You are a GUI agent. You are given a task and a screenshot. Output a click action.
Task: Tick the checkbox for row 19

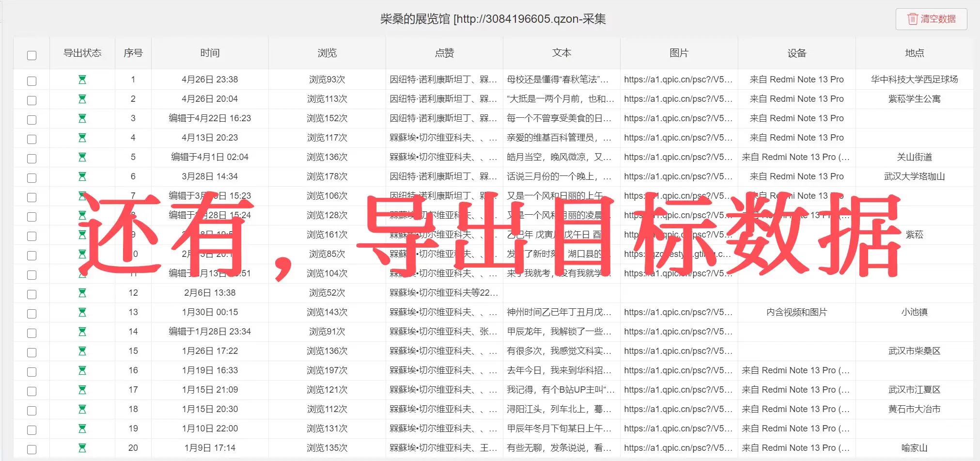pos(31,430)
